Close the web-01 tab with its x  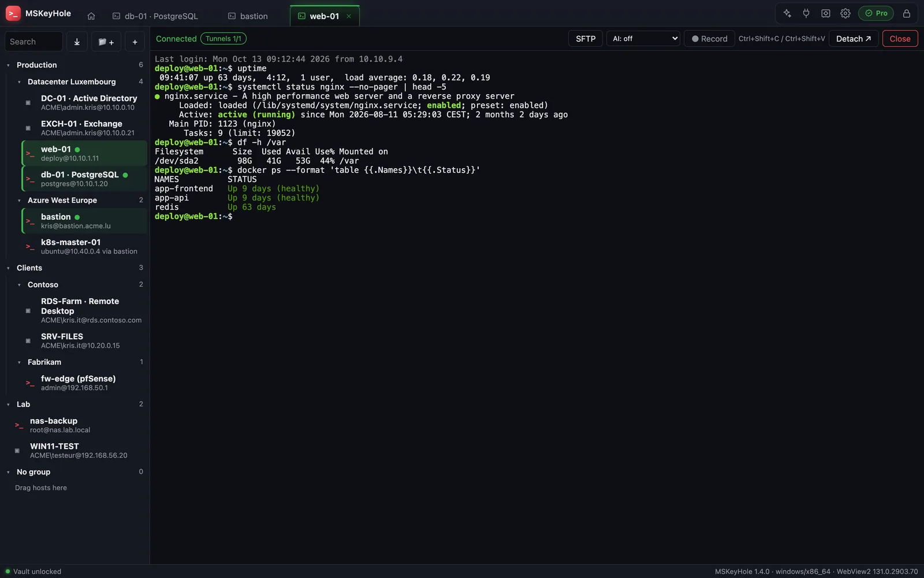tap(349, 16)
